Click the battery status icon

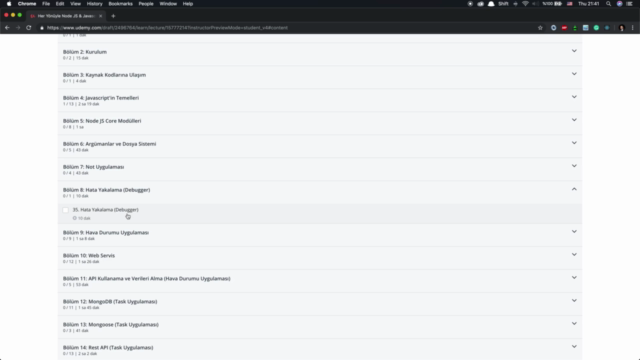pyautogui.click(x=558, y=4)
